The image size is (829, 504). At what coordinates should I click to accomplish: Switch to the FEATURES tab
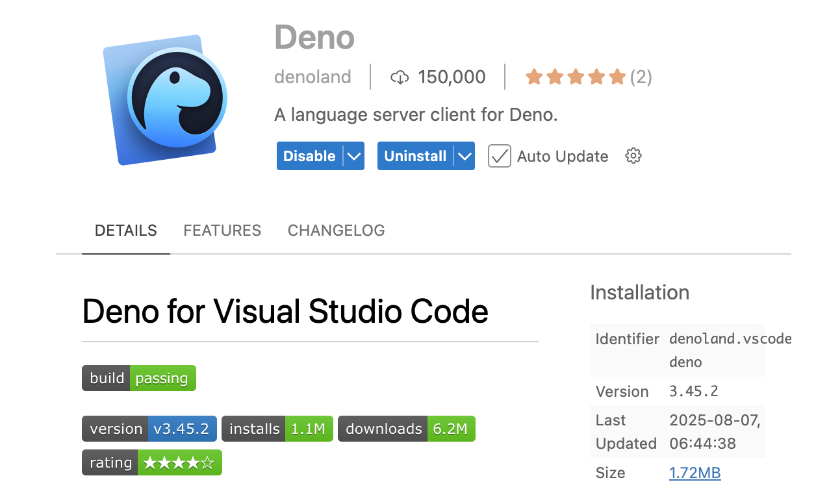(x=222, y=231)
